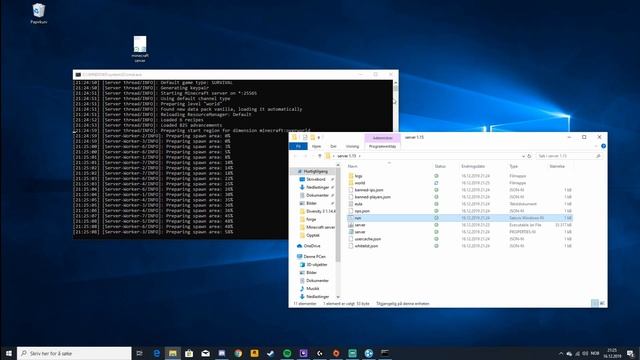Select Denne PCen in navigation pane
The image size is (640, 360).
(314, 256)
